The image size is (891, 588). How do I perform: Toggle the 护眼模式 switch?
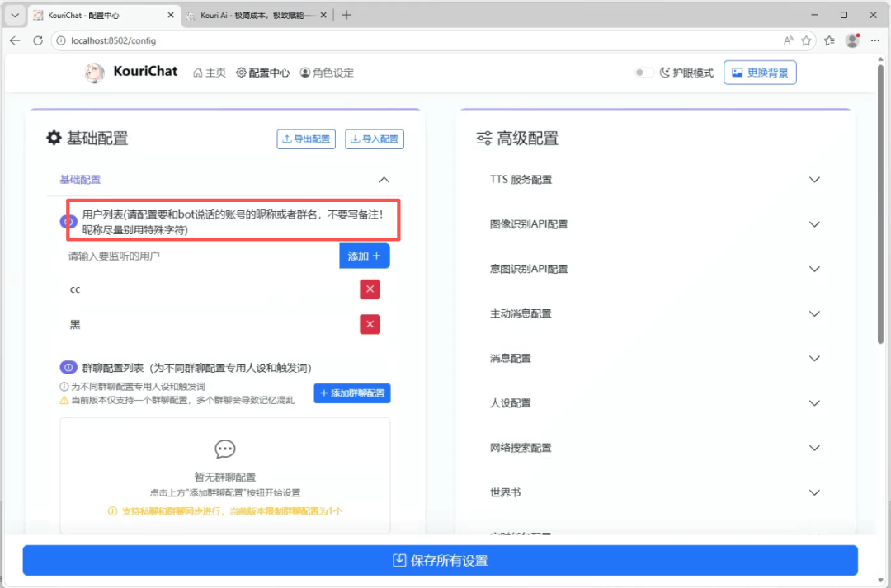[x=643, y=73]
